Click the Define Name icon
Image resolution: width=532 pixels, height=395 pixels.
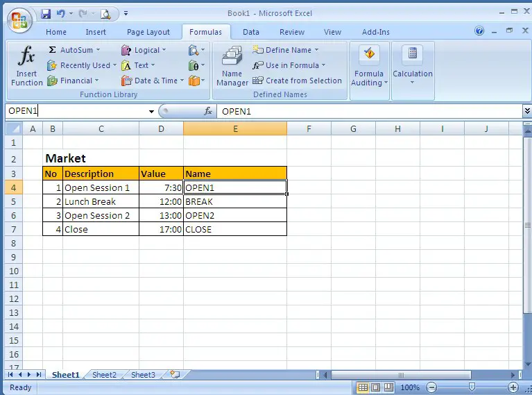(258, 50)
